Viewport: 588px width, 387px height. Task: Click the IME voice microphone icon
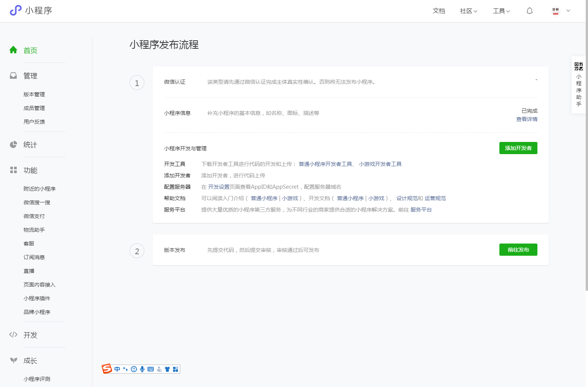142,369
